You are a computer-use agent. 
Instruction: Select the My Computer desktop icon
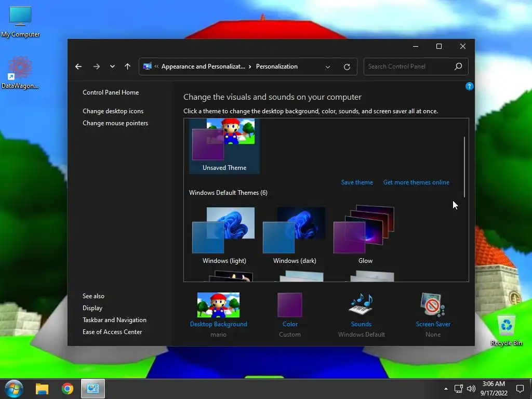pos(20,22)
